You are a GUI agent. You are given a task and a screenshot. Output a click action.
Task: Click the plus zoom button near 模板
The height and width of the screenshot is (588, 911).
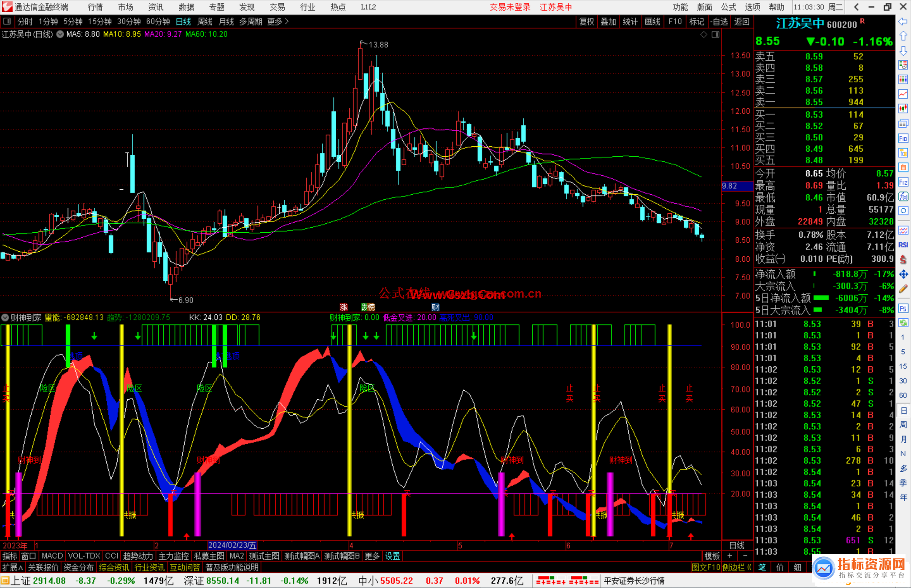(730, 556)
